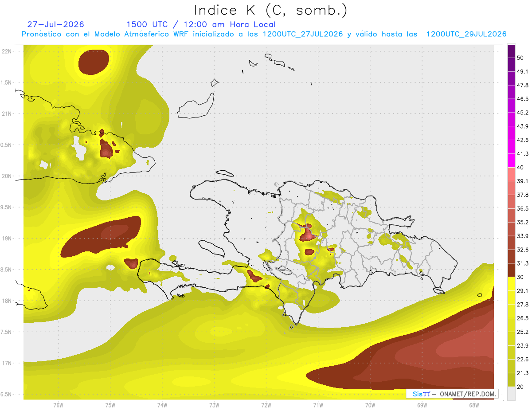The height and width of the screenshot is (411, 532).
Task: Click the "0.5N" latitude label
Action: pos(7,145)
